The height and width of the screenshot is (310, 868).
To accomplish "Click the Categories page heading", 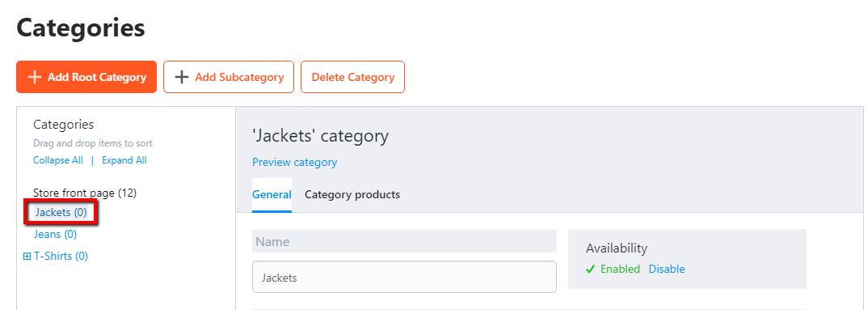I will [x=81, y=28].
